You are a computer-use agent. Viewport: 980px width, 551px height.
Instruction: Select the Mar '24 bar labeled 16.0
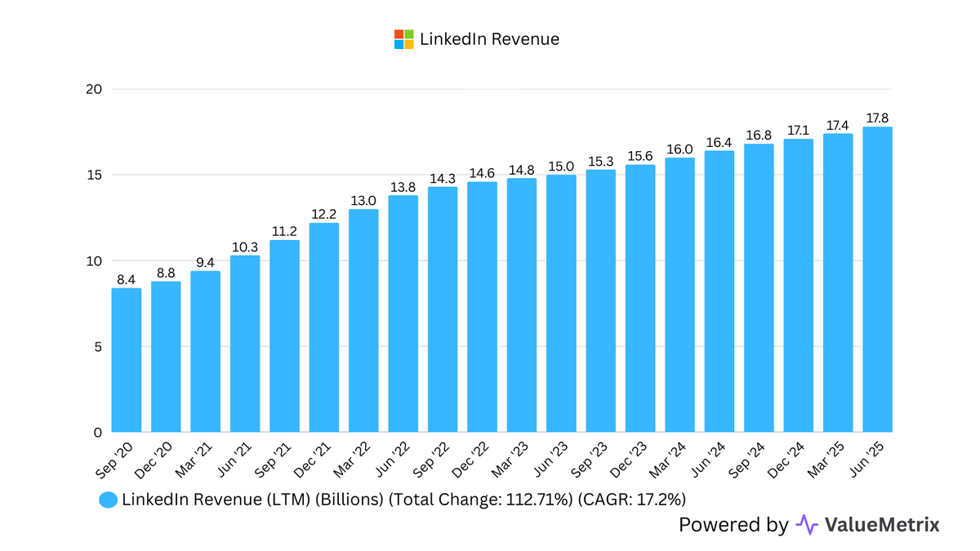(679, 295)
